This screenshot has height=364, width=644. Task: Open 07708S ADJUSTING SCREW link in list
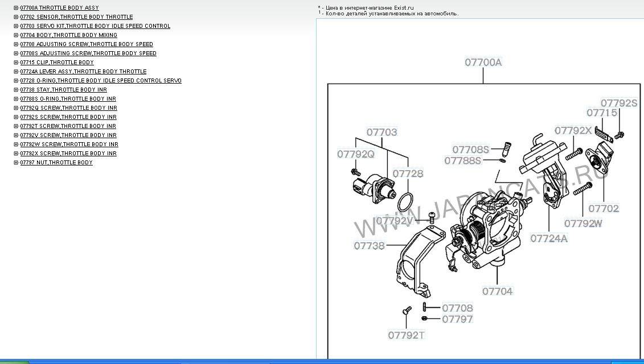[x=88, y=53]
